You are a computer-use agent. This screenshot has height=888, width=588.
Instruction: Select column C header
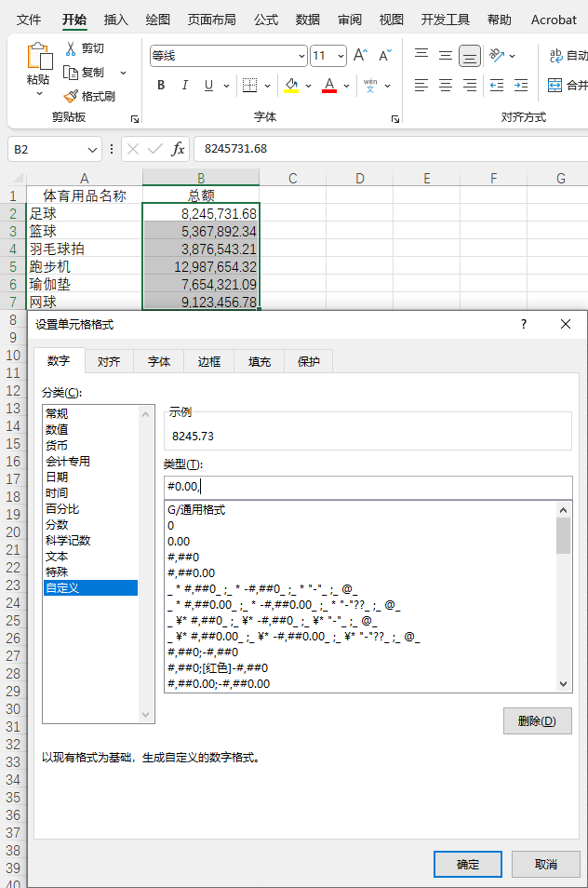pos(292,178)
